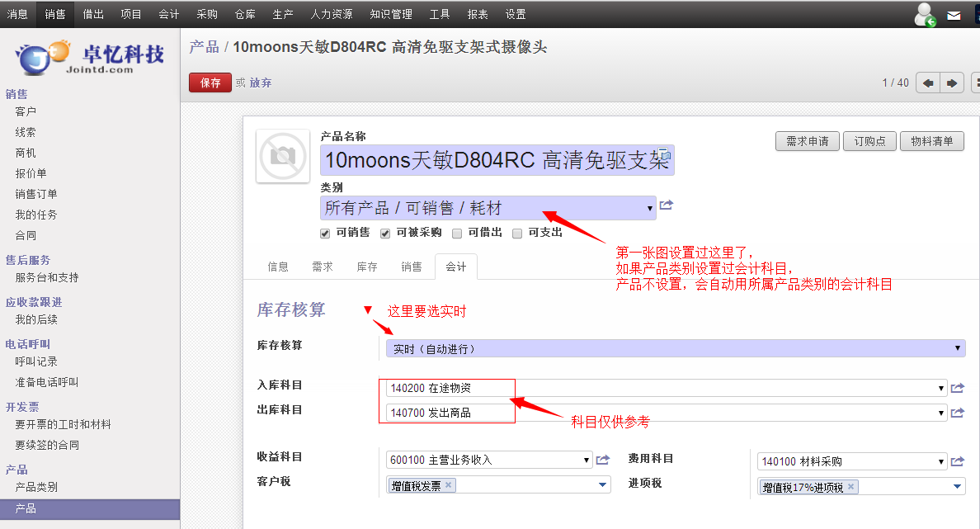980x529 pixels.
Task: Remove the 增值税发票 tag from 客户税
Action: coord(448,485)
